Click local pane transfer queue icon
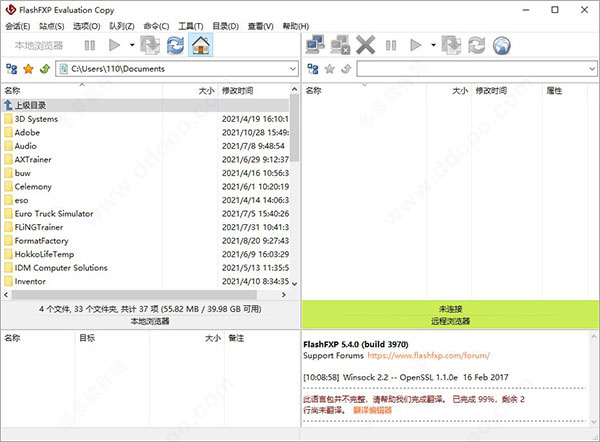The image size is (600, 442). tap(150, 45)
